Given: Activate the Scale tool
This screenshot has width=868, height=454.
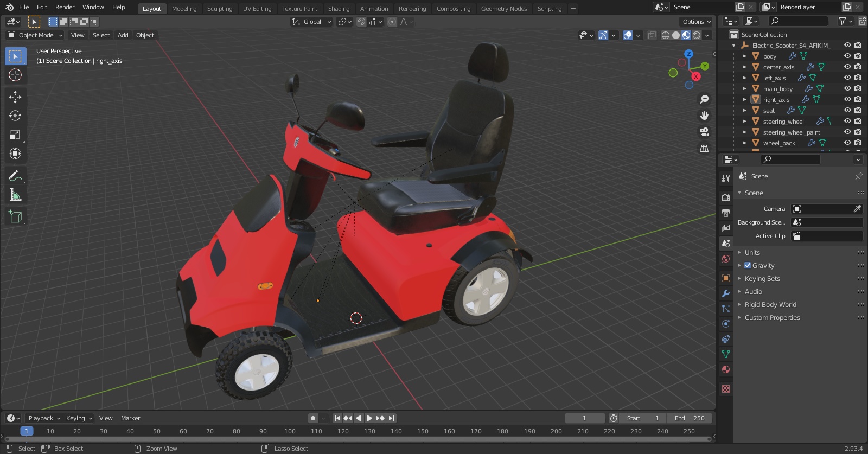Looking at the screenshot, I should click(15, 135).
